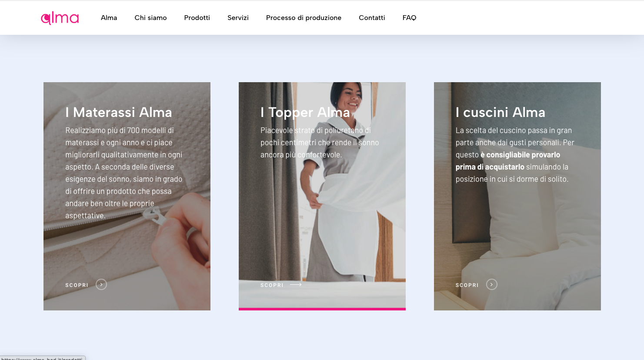The width and height of the screenshot is (644, 360).
Task: Navigate to Contatti
Action: 372,18
